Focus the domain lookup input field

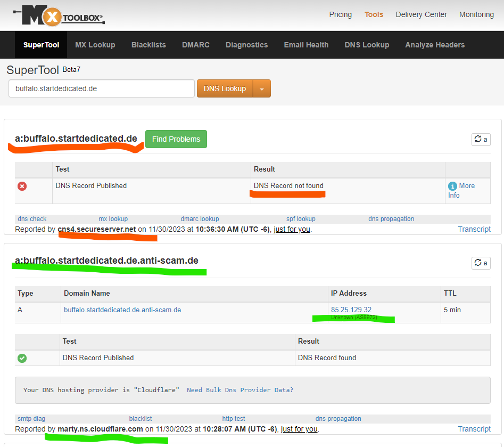click(x=101, y=88)
